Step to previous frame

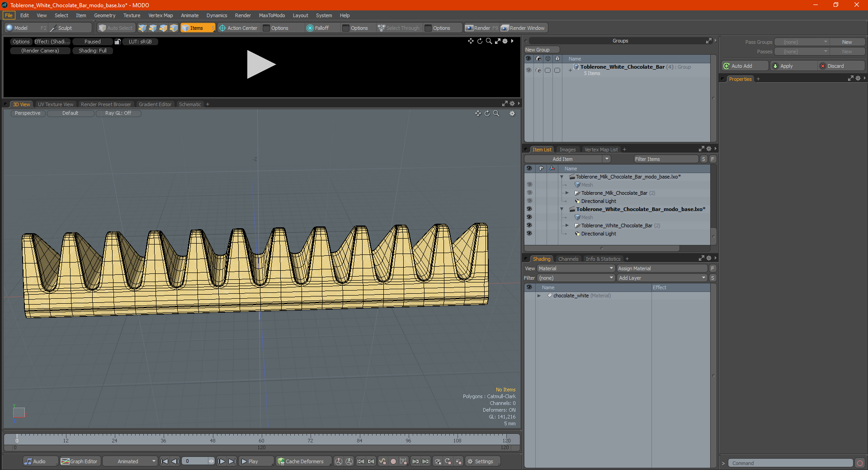(x=175, y=461)
